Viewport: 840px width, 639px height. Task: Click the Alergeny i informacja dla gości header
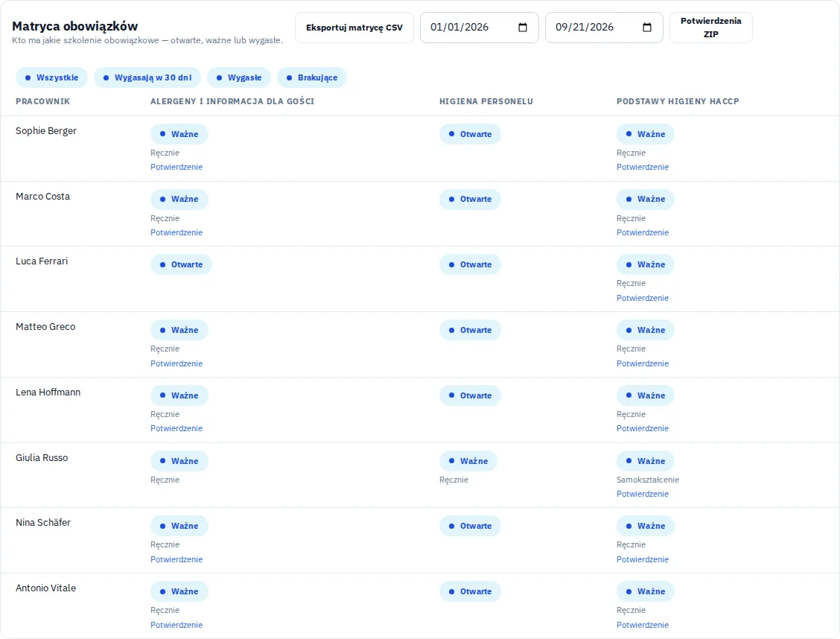pos(232,101)
